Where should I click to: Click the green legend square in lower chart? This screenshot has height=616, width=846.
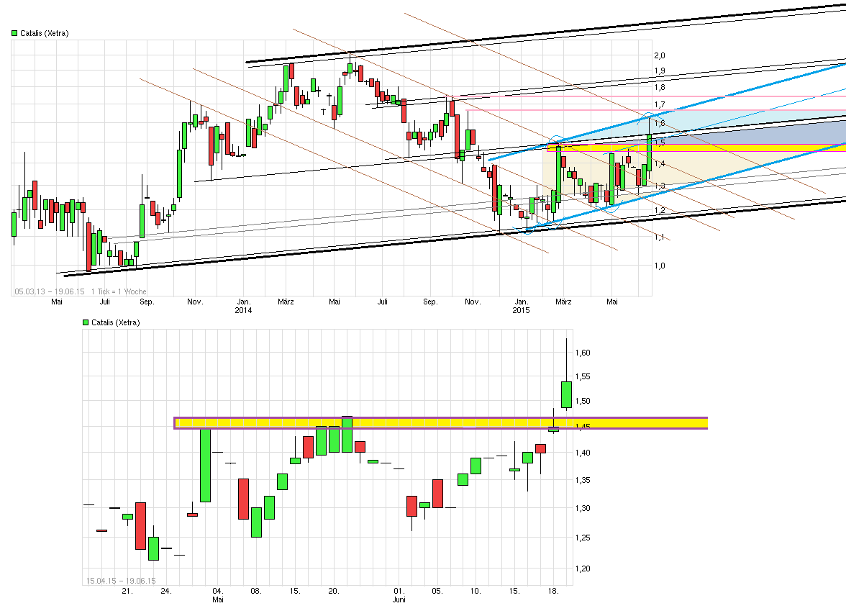(x=86, y=322)
